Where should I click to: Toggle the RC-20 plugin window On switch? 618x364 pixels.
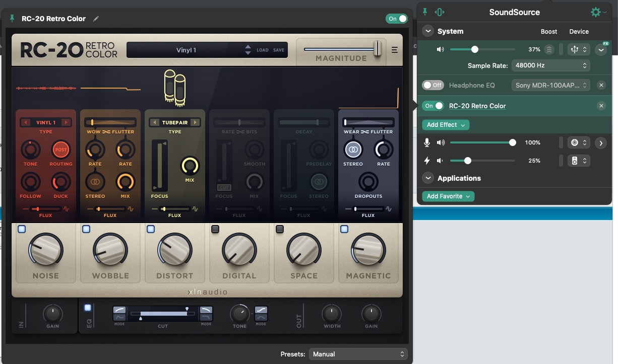(x=397, y=19)
